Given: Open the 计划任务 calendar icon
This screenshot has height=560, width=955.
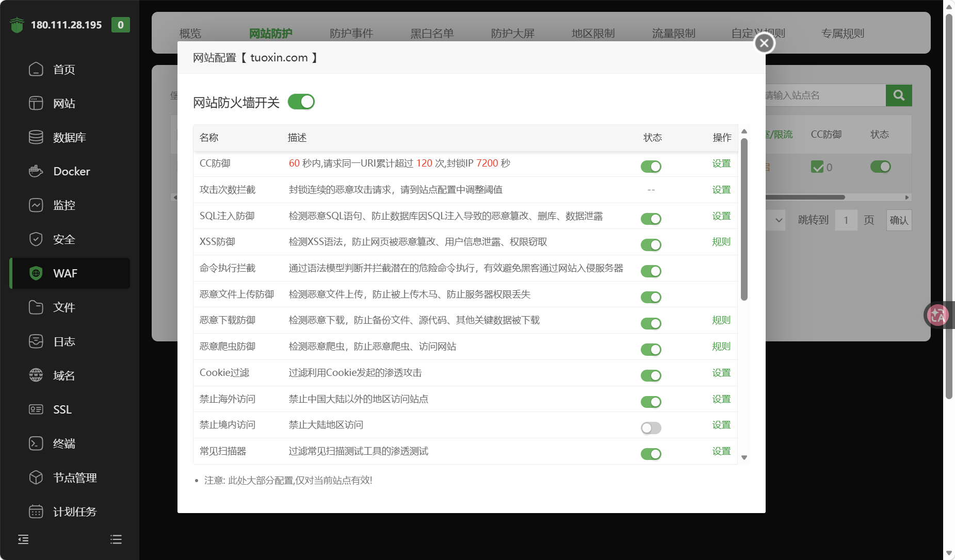Looking at the screenshot, I should [36, 512].
